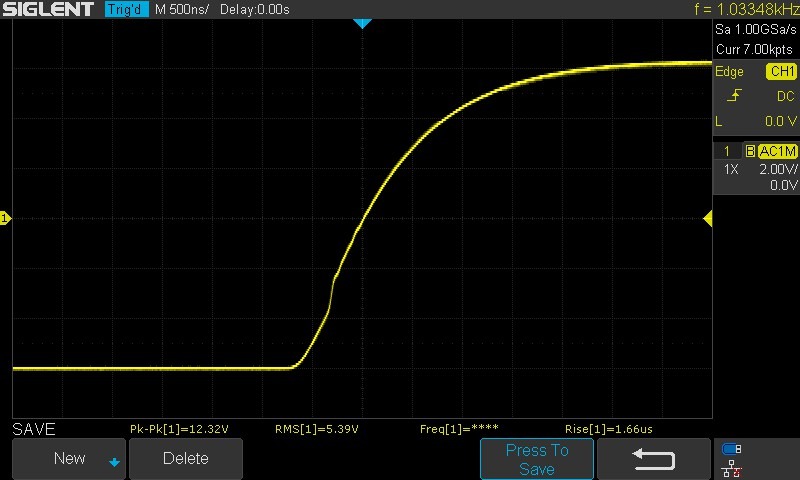This screenshot has width=800, height=480.
Task: Click the return back arrow button
Action: pyautogui.click(x=654, y=459)
